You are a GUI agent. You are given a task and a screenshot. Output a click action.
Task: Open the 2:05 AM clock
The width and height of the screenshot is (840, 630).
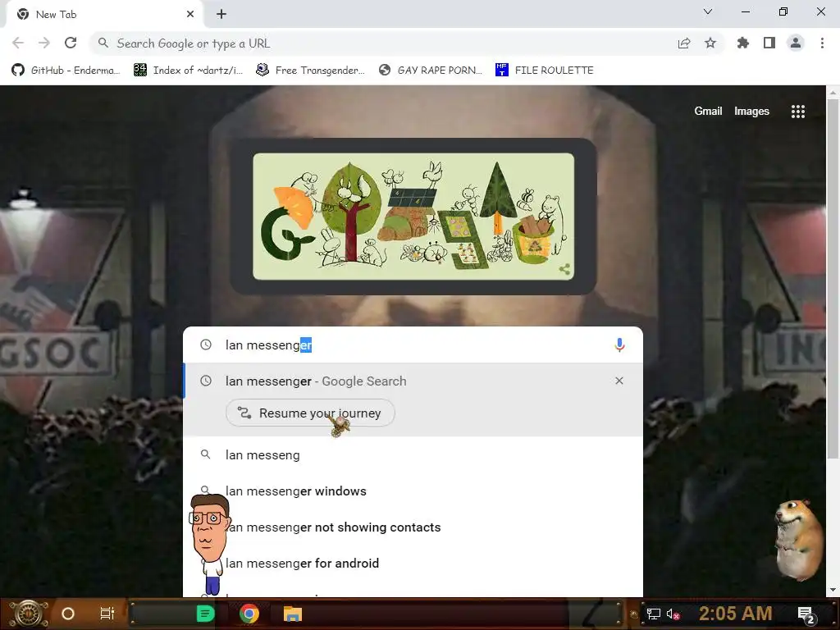pos(735,614)
